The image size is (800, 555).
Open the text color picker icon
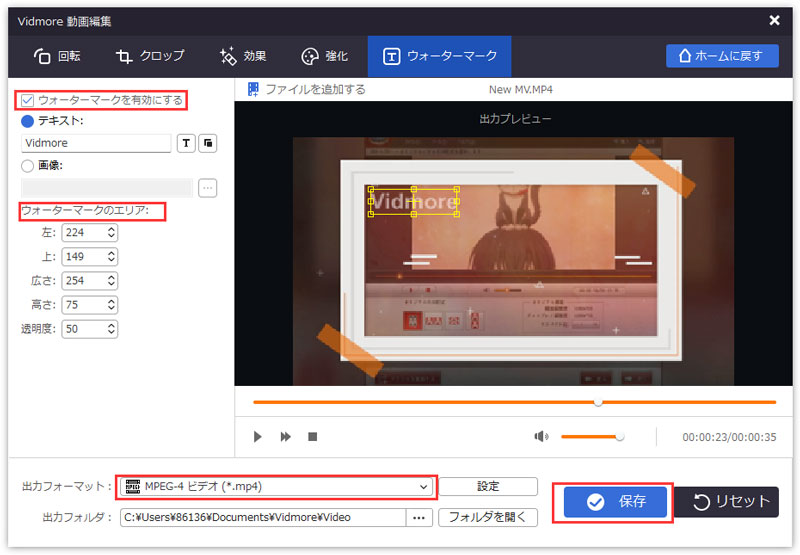[x=208, y=143]
